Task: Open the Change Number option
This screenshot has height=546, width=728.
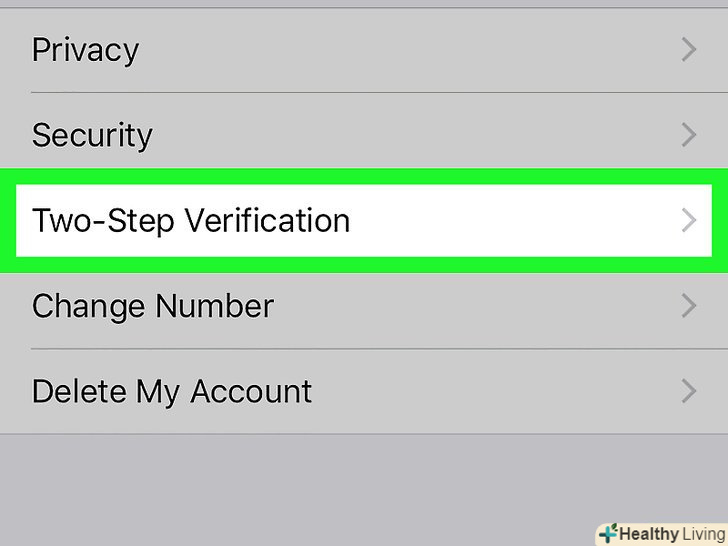Action: click(x=300, y=306)
